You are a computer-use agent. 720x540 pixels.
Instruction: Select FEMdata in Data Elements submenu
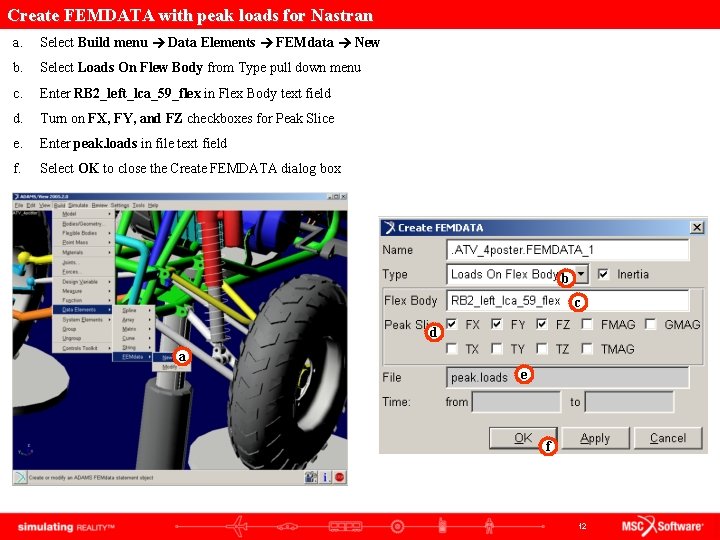(x=133, y=357)
